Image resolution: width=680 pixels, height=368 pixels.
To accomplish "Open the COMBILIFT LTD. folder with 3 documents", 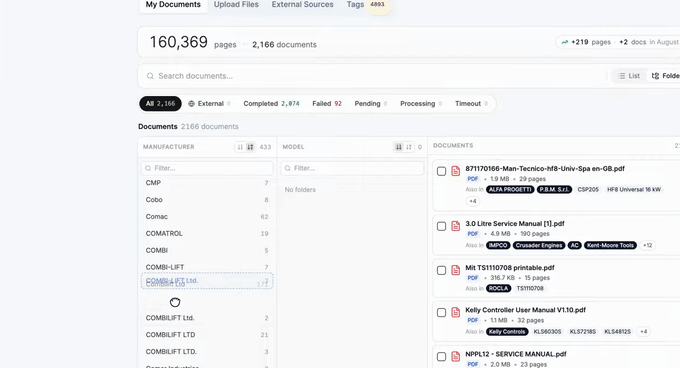I will click(207, 352).
